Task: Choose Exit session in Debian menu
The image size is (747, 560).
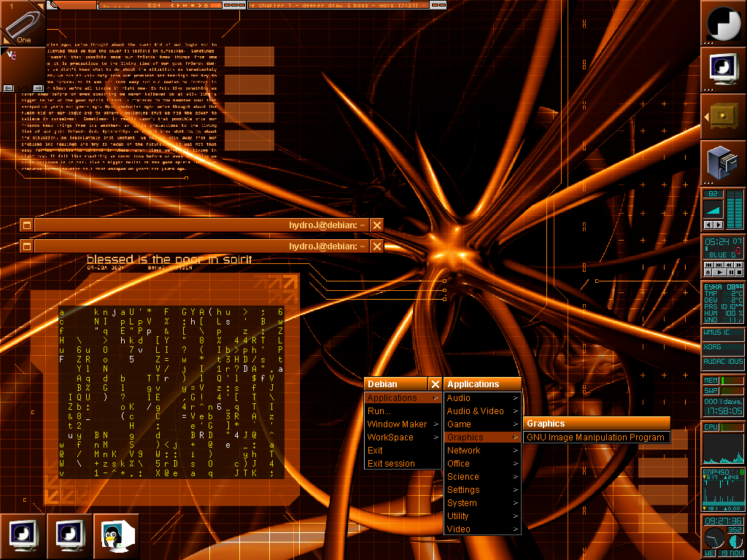Action: coord(403,464)
